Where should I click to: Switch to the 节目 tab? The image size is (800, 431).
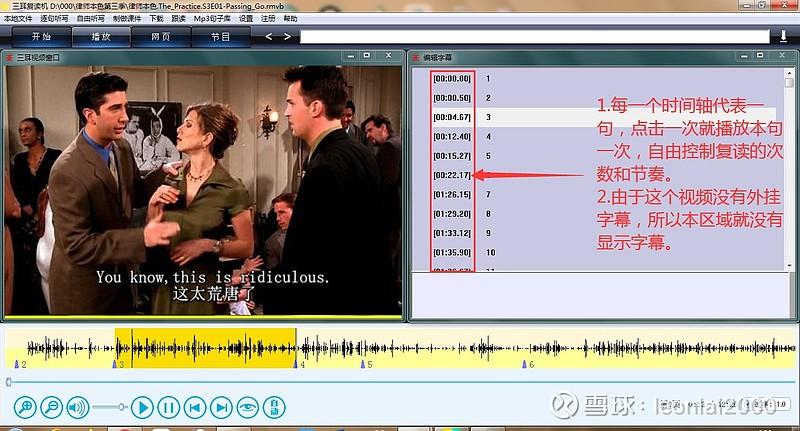coord(220,37)
